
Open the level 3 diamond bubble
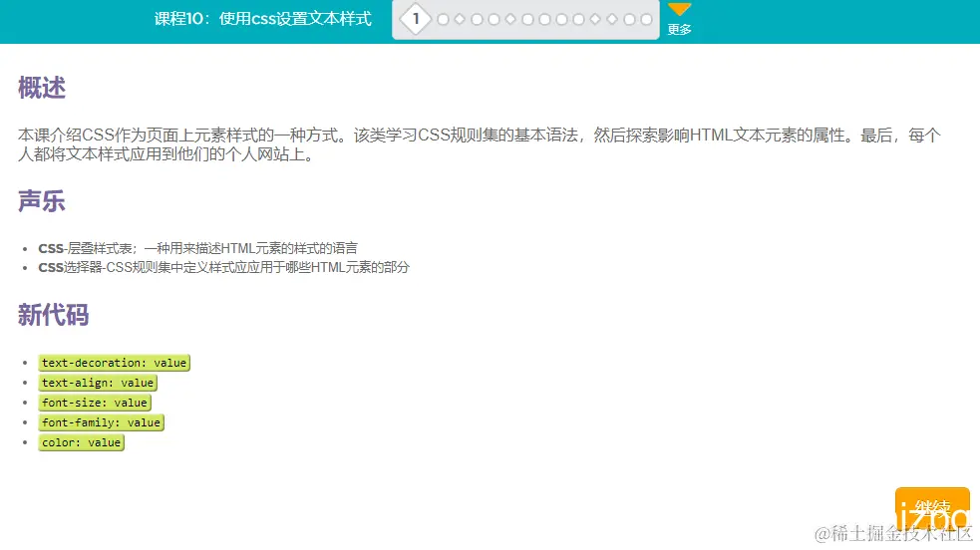(x=460, y=20)
